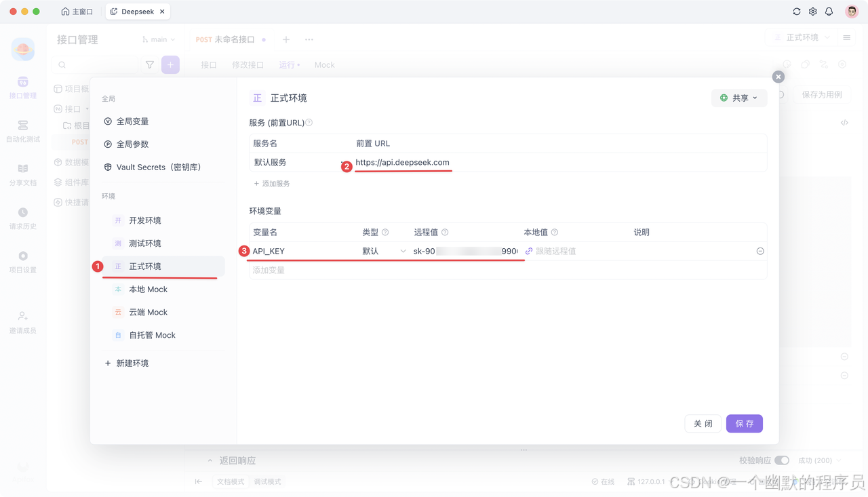This screenshot has height=497, width=868.
Task: Click 新建环境 to add an environment
Action: click(x=126, y=363)
